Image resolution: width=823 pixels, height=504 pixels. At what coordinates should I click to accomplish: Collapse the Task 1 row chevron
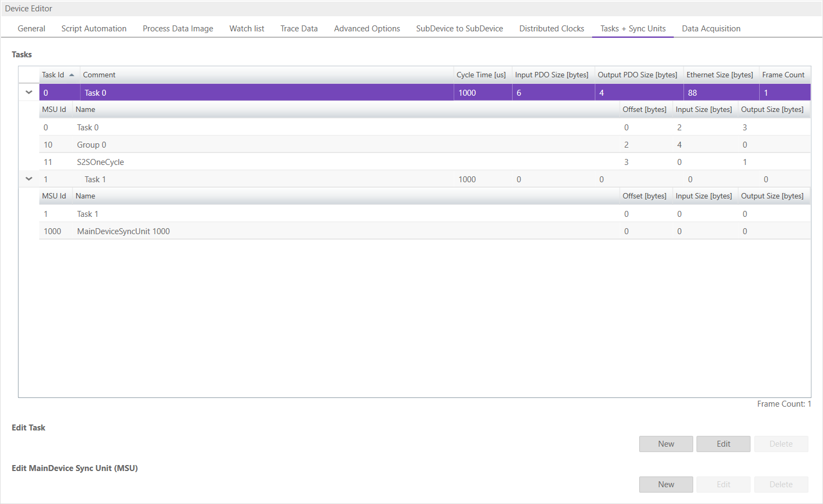(x=29, y=179)
